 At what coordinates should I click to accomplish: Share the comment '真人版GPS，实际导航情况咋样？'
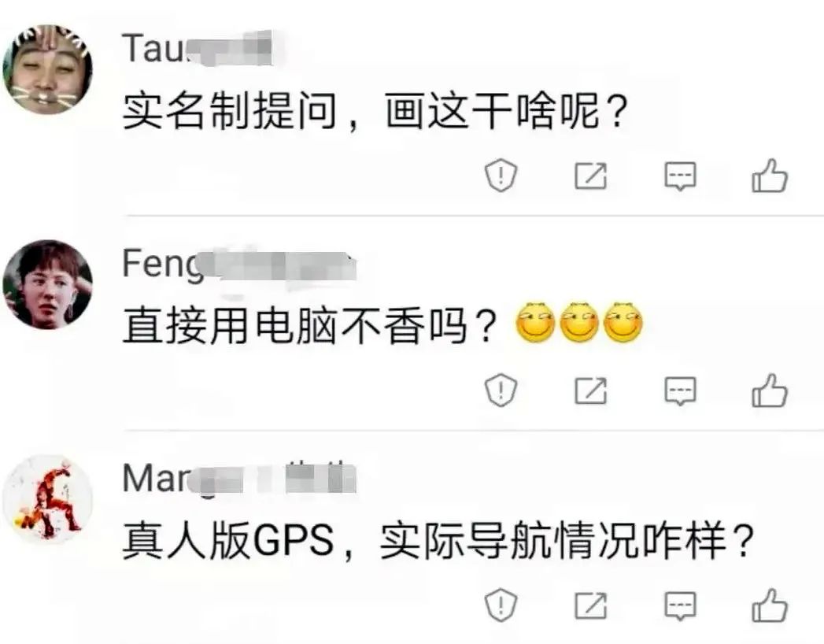pyautogui.click(x=590, y=605)
